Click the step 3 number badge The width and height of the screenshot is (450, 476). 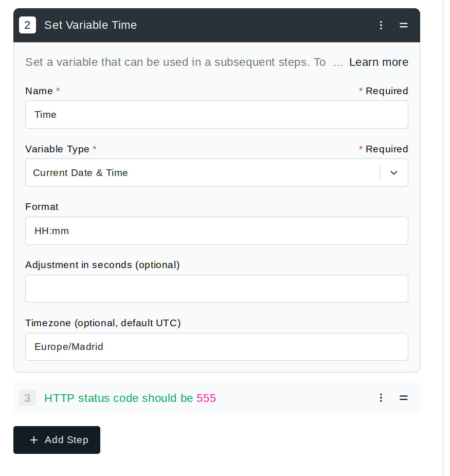[x=27, y=398]
